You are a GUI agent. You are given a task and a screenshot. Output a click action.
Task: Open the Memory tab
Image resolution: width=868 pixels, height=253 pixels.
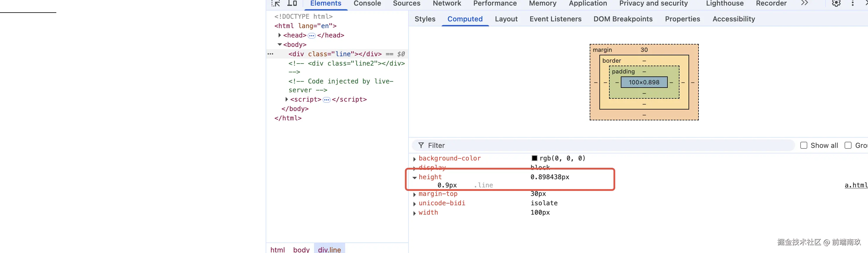point(542,3)
